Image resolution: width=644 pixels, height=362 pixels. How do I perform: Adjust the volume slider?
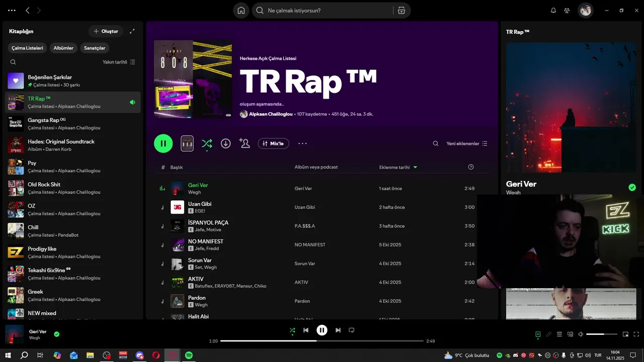[x=602, y=334]
